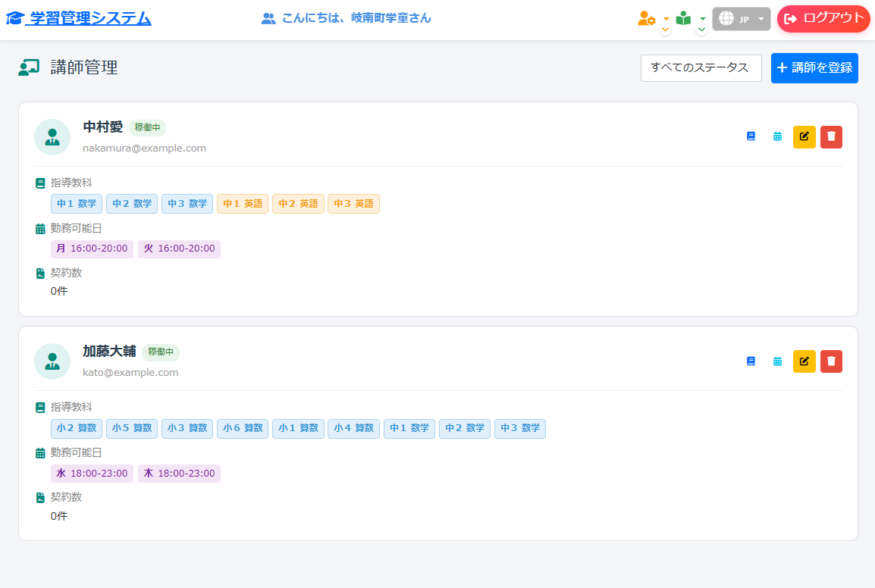This screenshot has height=588, width=875.
Task: Click the greeting text こんにちは、岐南町学童さん
Action: 356,18
